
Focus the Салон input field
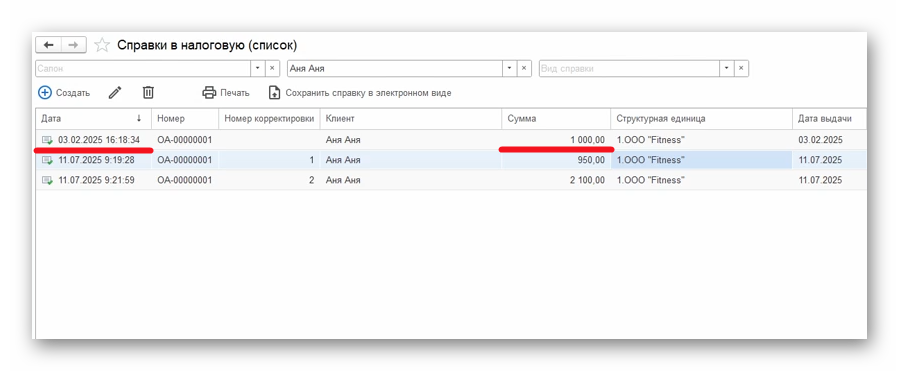[x=143, y=68]
